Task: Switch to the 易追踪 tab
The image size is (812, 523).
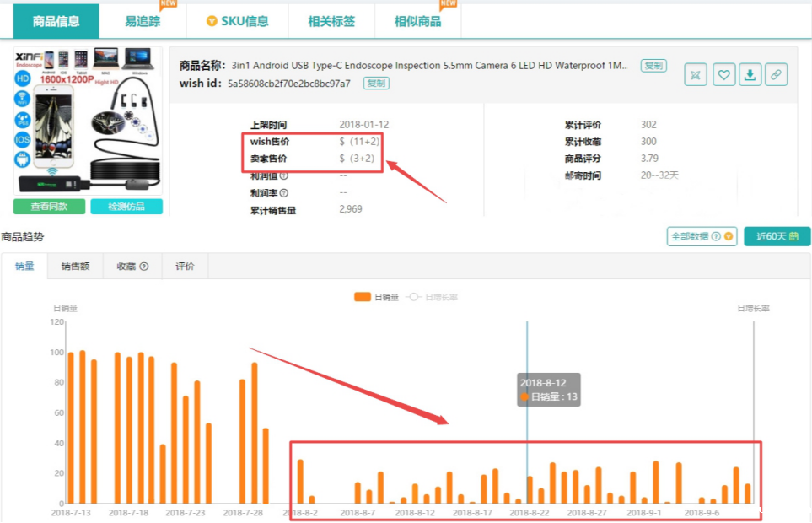Action: (143, 21)
